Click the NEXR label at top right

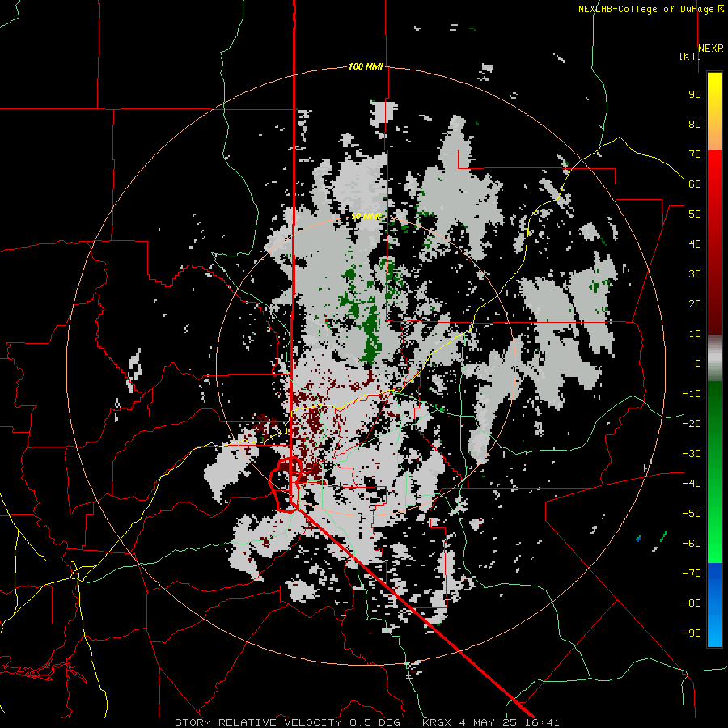711,48
